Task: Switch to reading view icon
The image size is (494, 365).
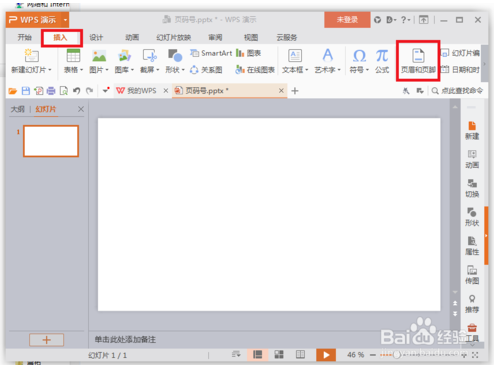Action: [x=300, y=355]
